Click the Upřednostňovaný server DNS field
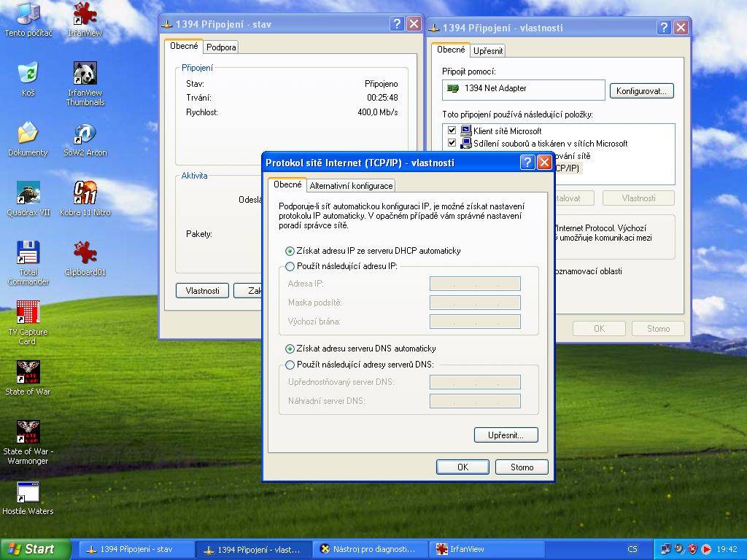Screen dimensions: 747x560 point(475,382)
